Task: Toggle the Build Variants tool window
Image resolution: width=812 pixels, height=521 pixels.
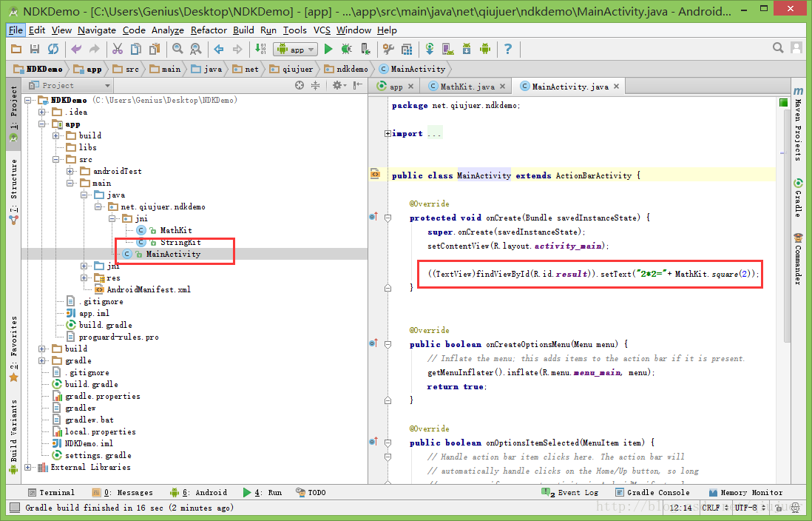Action: pyautogui.click(x=13, y=437)
